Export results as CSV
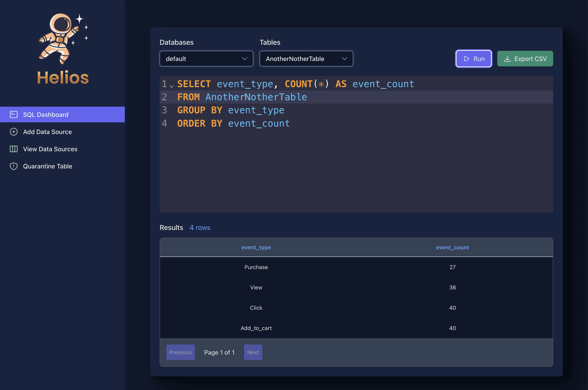The height and width of the screenshot is (390, 588). (525, 59)
